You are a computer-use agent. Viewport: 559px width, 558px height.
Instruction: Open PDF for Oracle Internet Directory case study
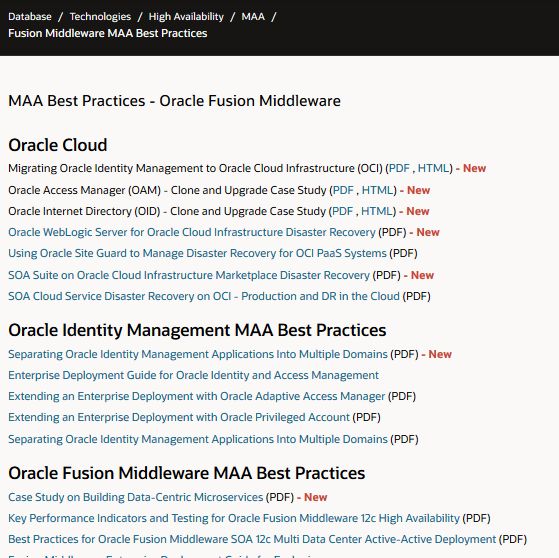[342, 211]
